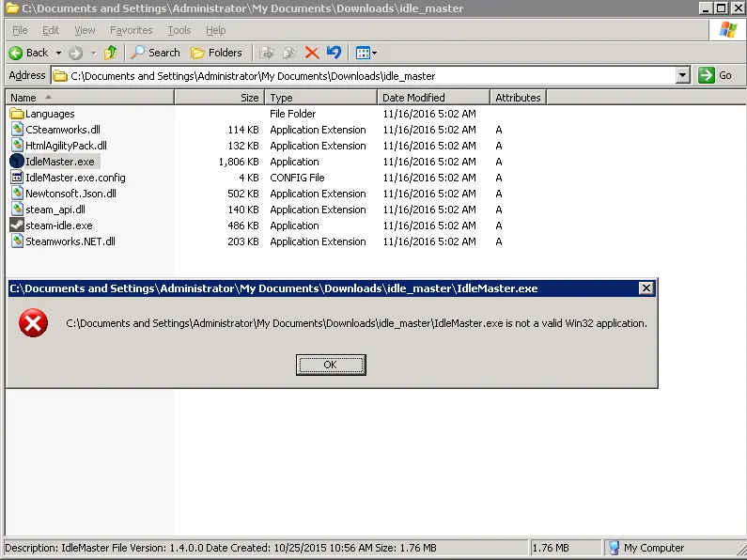
Task: Click the 1.76 MB status bar panel
Action: (565, 548)
